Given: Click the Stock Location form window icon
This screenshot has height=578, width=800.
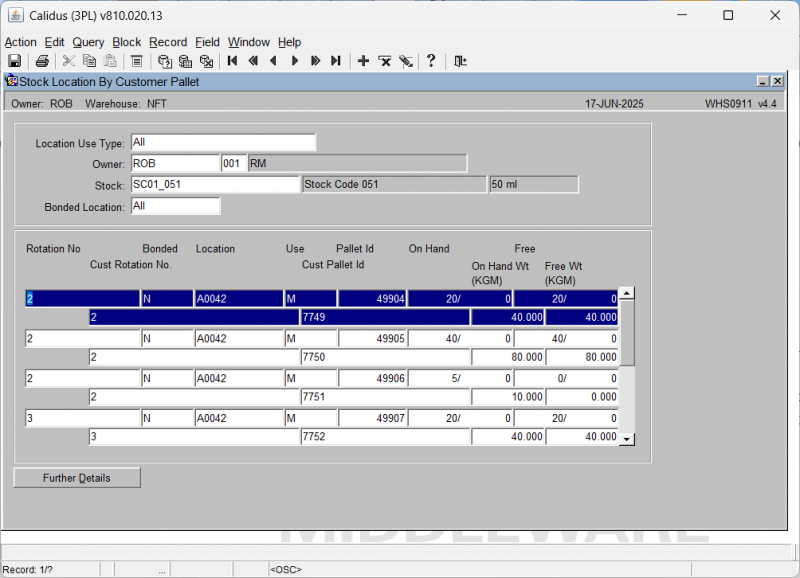Looking at the screenshot, I should [x=11, y=81].
